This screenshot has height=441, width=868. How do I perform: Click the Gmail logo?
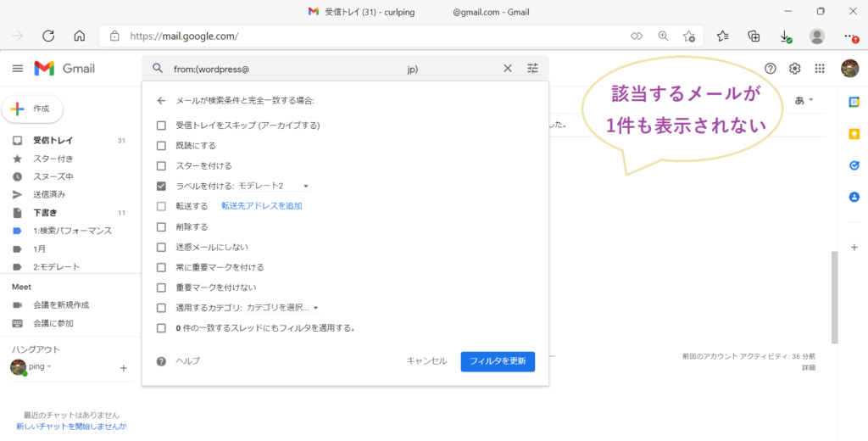pyautogui.click(x=64, y=68)
